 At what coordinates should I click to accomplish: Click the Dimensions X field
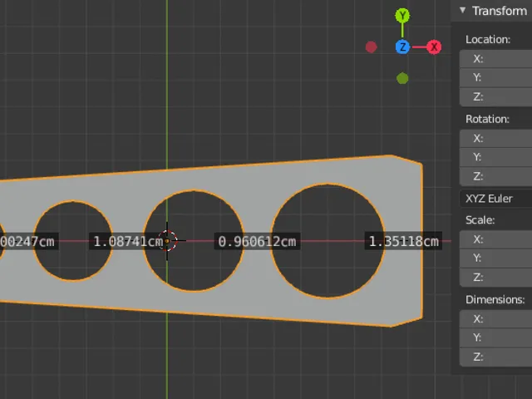tap(495, 318)
